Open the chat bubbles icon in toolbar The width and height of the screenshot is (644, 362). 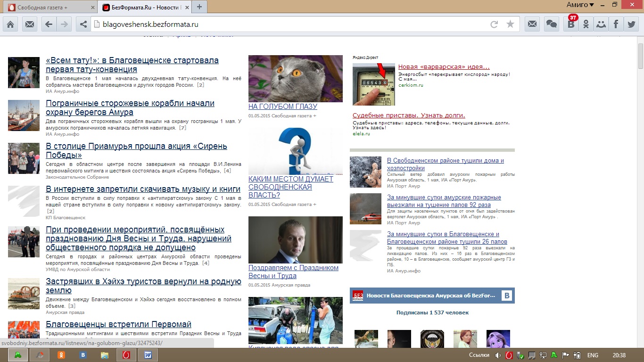click(551, 25)
